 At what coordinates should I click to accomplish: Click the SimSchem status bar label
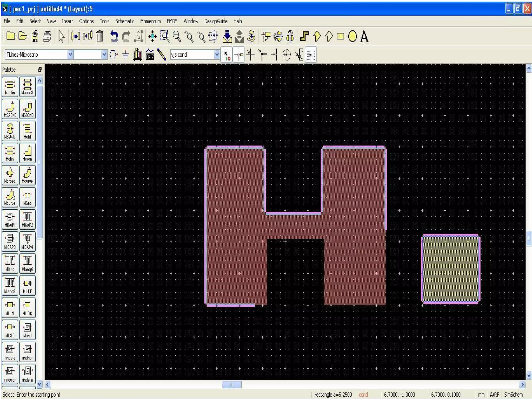coord(513,395)
